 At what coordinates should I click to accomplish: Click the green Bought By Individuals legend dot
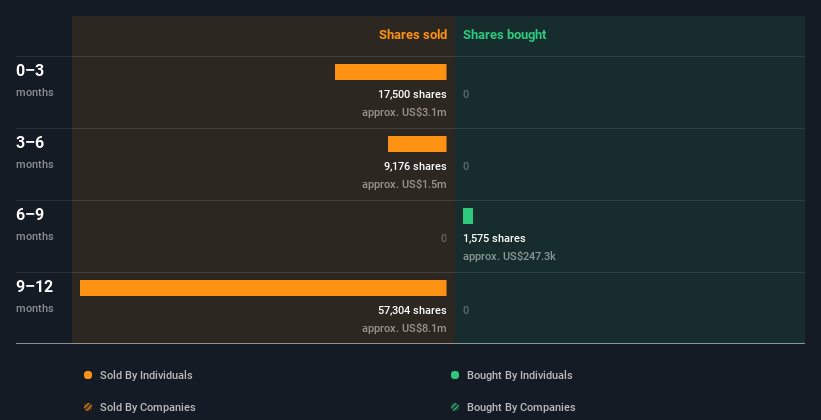pyautogui.click(x=455, y=375)
